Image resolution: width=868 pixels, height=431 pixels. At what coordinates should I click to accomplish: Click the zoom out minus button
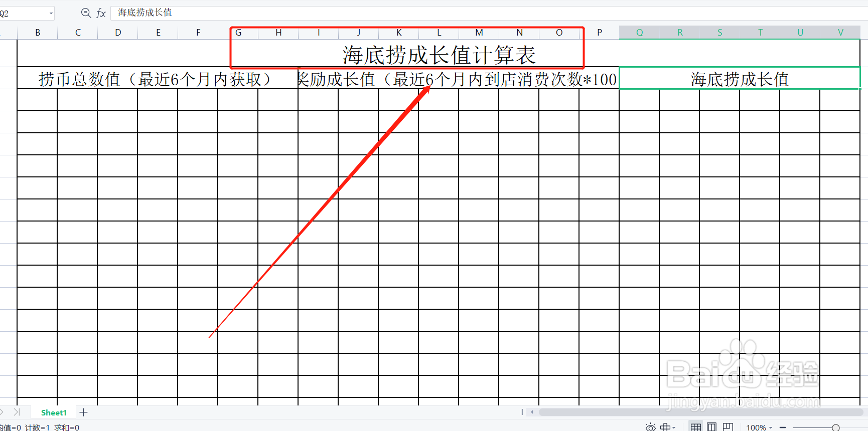783,427
